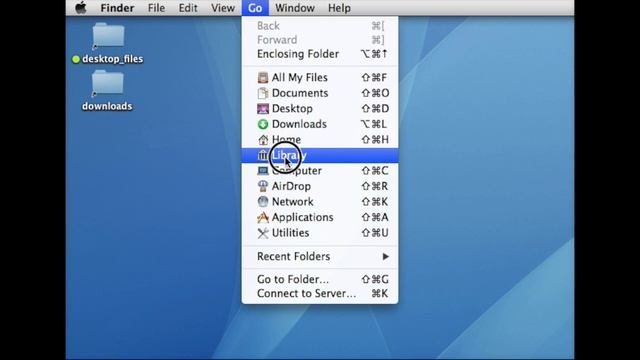This screenshot has height=360, width=640.
Task: Choose Enclosing Folder from Go menu
Action: click(320, 54)
